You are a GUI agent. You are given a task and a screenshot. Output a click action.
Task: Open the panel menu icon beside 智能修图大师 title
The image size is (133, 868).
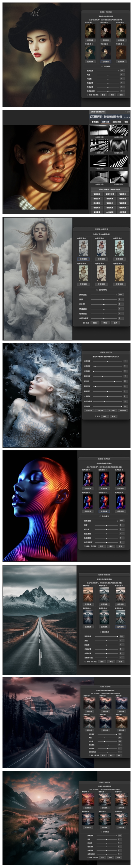click(x=129, y=112)
